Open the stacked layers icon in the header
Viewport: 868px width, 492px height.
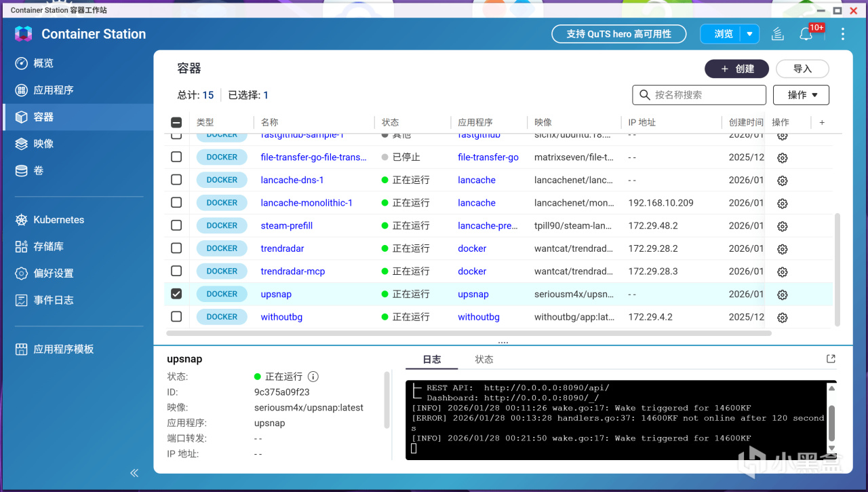tap(777, 34)
